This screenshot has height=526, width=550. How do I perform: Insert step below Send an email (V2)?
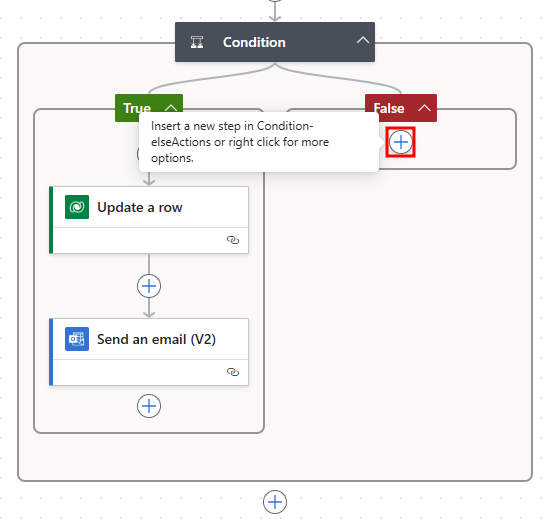click(x=149, y=406)
